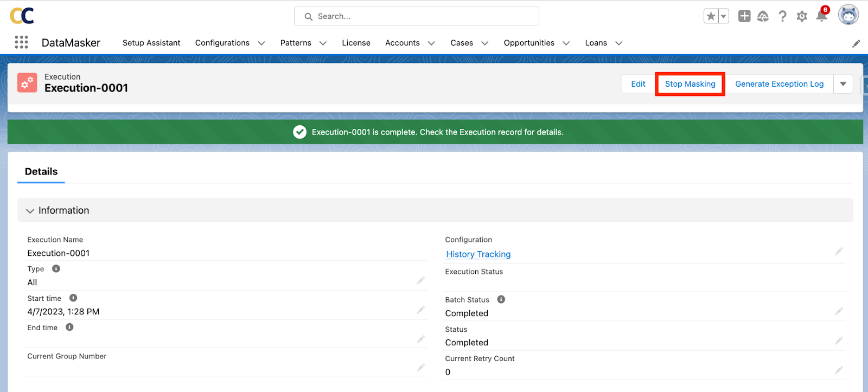Show info tooltip for Batch Status

(501, 299)
